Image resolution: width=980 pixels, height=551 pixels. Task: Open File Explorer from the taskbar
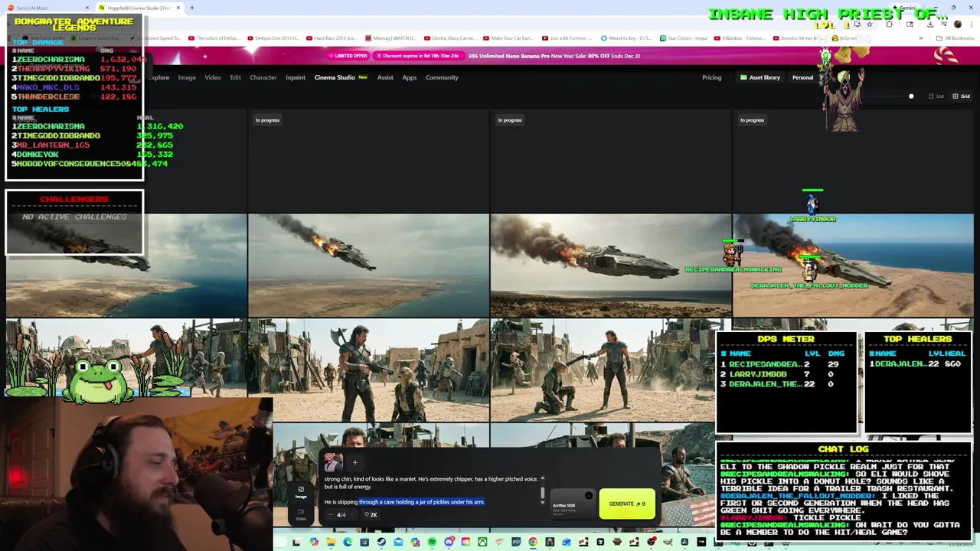point(331,542)
